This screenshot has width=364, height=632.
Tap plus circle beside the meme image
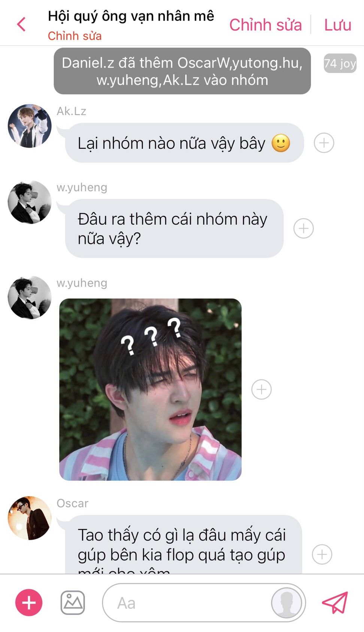[x=261, y=389]
